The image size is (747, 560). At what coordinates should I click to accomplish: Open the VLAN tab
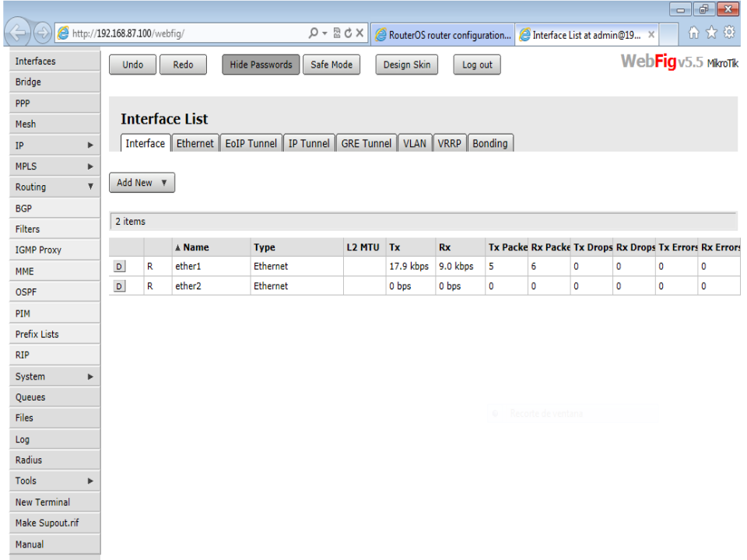[x=415, y=143]
